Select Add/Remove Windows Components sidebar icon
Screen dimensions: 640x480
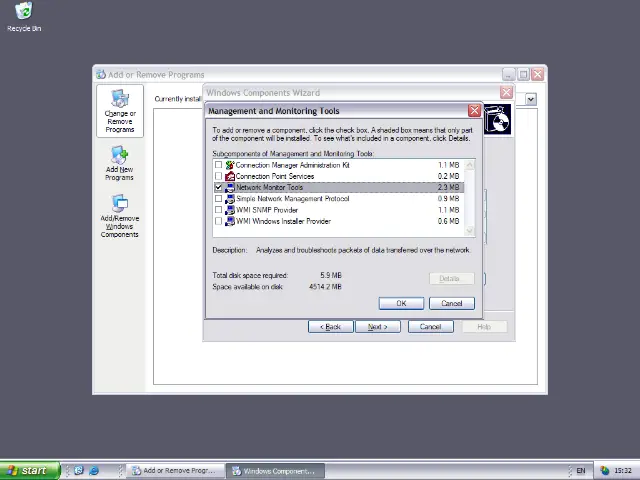[120, 216]
